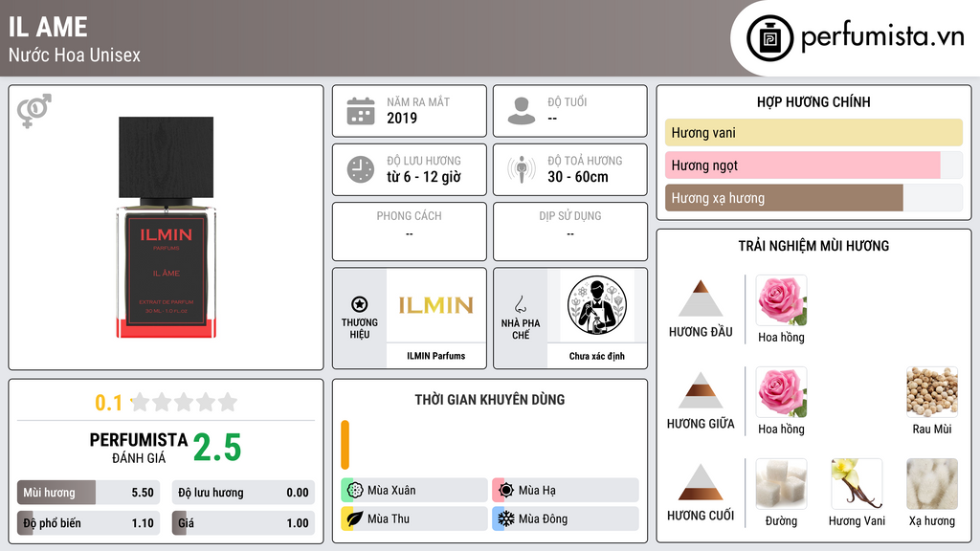Image resolution: width=980 pixels, height=551 pixels.
Task: Click the Mùa Thu leaf icon
Action: click(355, 518)
